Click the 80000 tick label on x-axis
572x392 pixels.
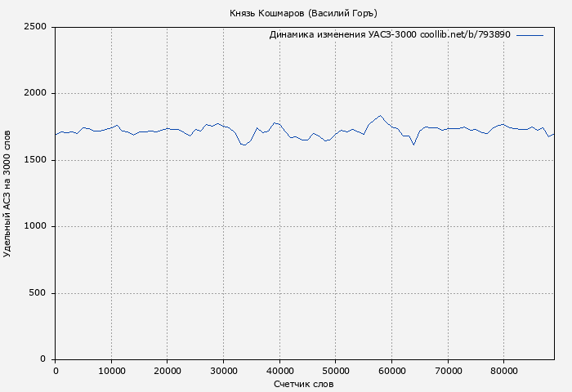pos(503,371)
